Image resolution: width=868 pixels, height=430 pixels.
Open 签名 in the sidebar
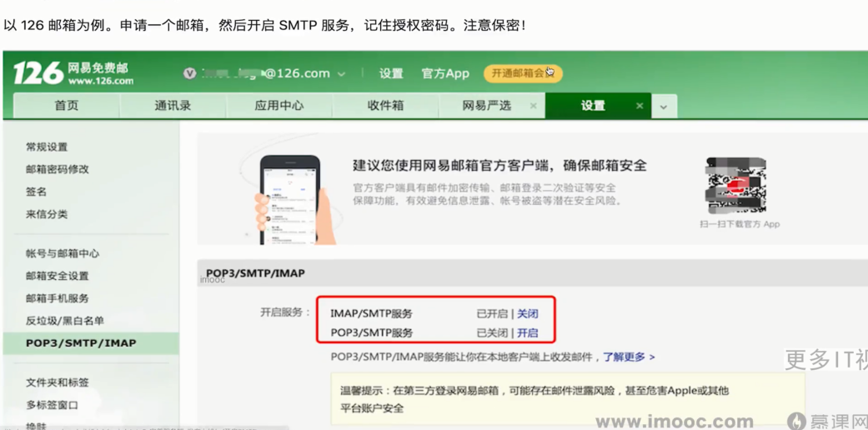click(36, 192)
